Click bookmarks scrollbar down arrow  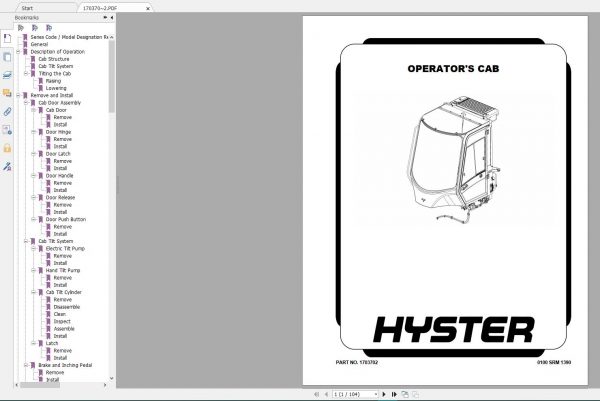[x=112, y=378]
